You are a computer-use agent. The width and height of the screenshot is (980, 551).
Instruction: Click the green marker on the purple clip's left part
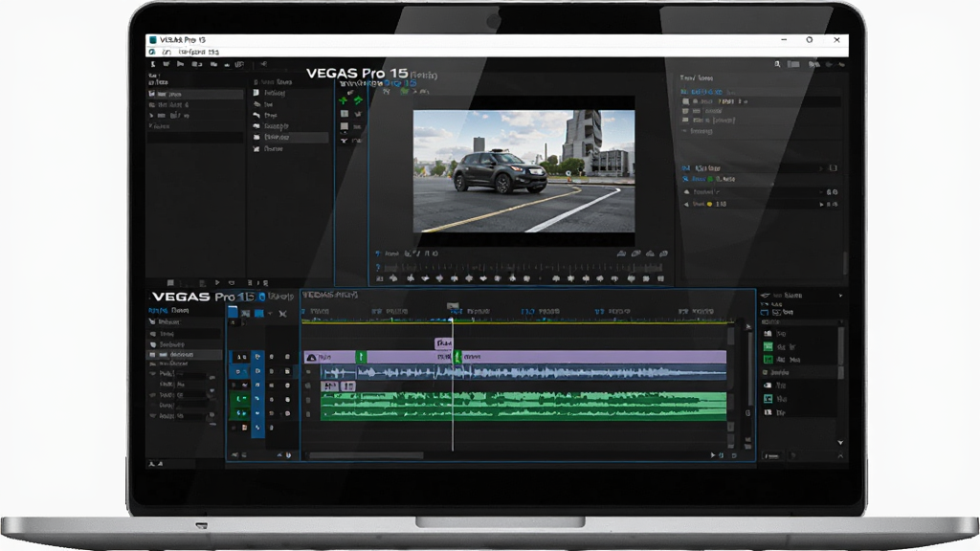coord(361,357)
